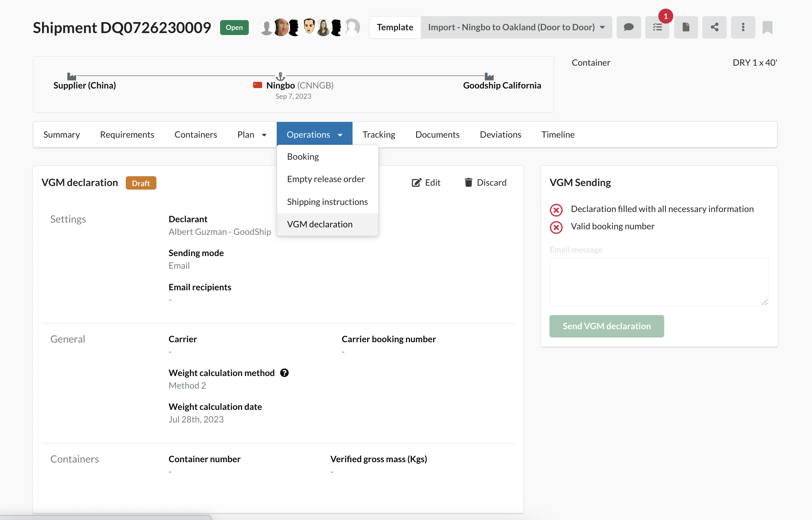Collapse the Operations dropdown tab

click(314, 135)
